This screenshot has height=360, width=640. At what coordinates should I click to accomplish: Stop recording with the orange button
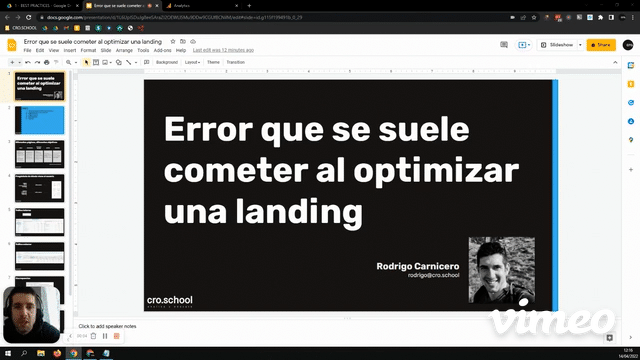click(116, 336)
